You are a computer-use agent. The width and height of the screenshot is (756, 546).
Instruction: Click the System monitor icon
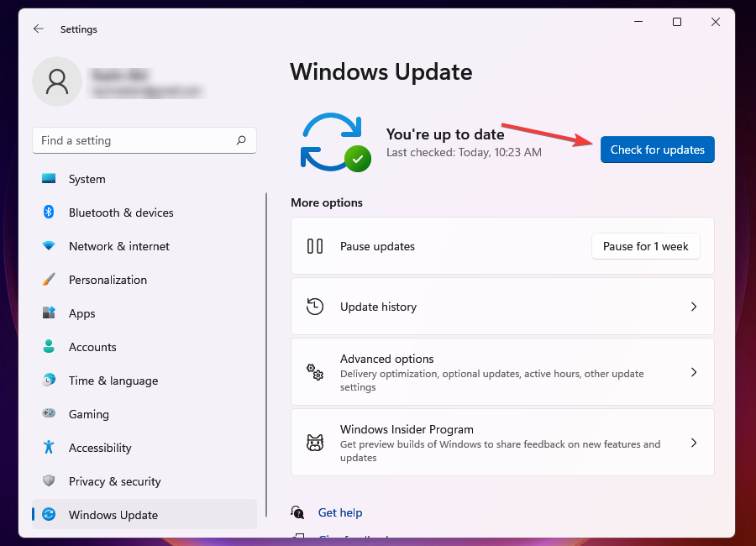[49, 178]
